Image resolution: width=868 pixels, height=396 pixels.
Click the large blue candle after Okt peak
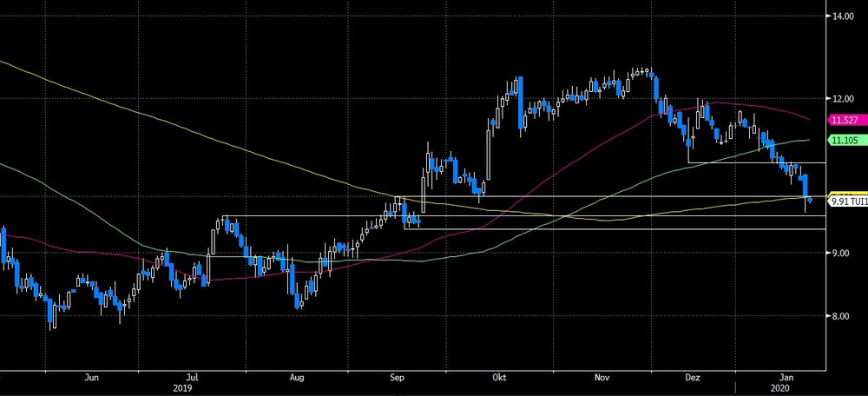(x=521, y=103)
